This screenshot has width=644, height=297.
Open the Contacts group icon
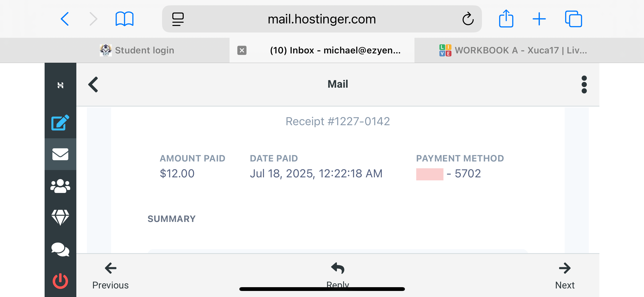[60, 186]
